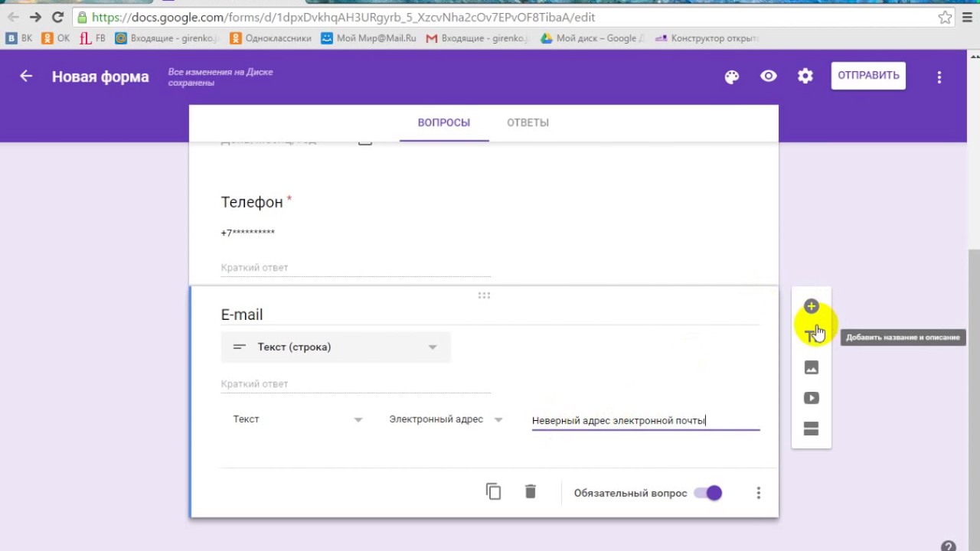The height and width of the screenshot is (551, 980).
Task: Click the ОТПРАВИТЬ button
Action: click(868, 75)
